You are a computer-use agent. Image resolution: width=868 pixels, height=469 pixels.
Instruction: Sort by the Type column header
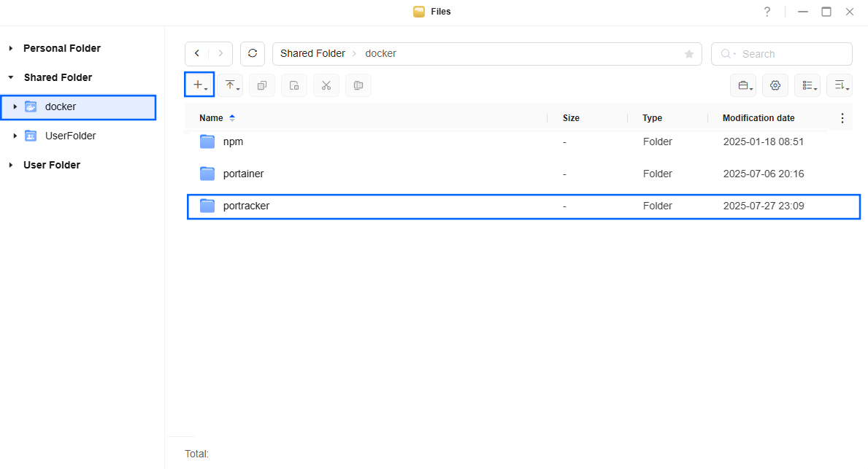[652, 118]
